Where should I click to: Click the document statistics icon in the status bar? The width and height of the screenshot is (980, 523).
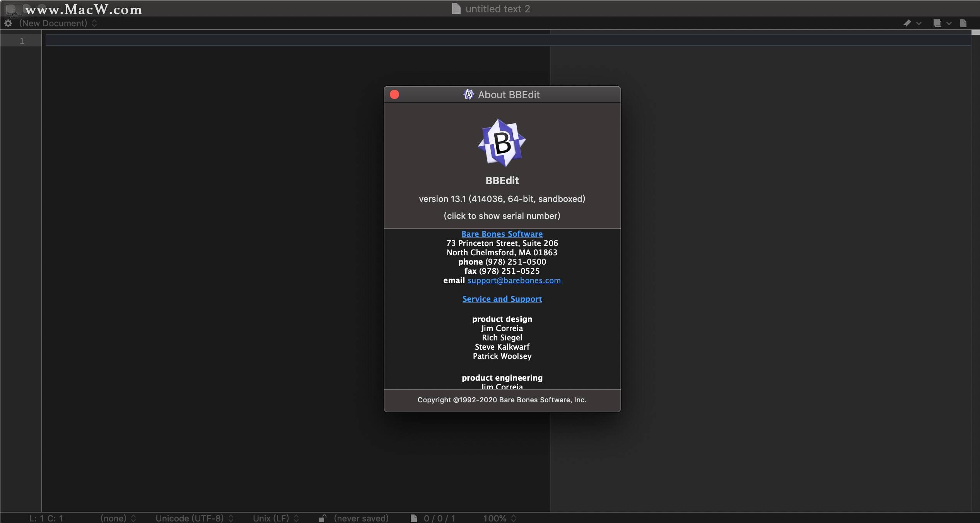414,518
